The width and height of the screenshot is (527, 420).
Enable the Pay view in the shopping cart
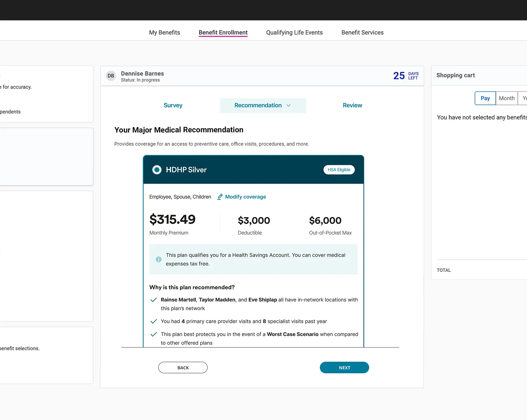point(485,98)
